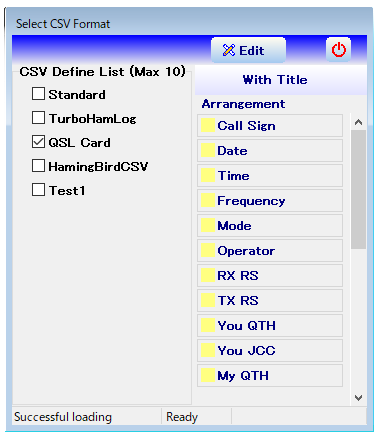Select the Call Sign arrangement item
The width and height of the screenshot is (379, 437).
tap(270, 126)
